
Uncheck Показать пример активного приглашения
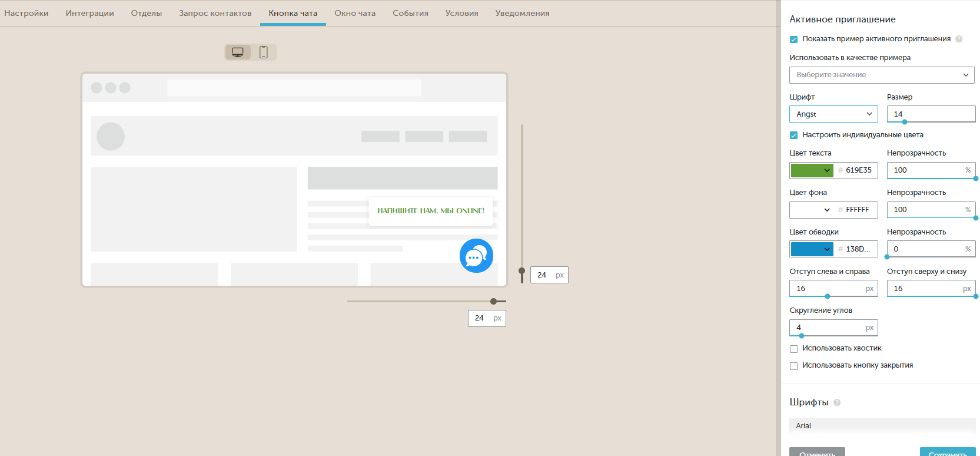point(793,39)
